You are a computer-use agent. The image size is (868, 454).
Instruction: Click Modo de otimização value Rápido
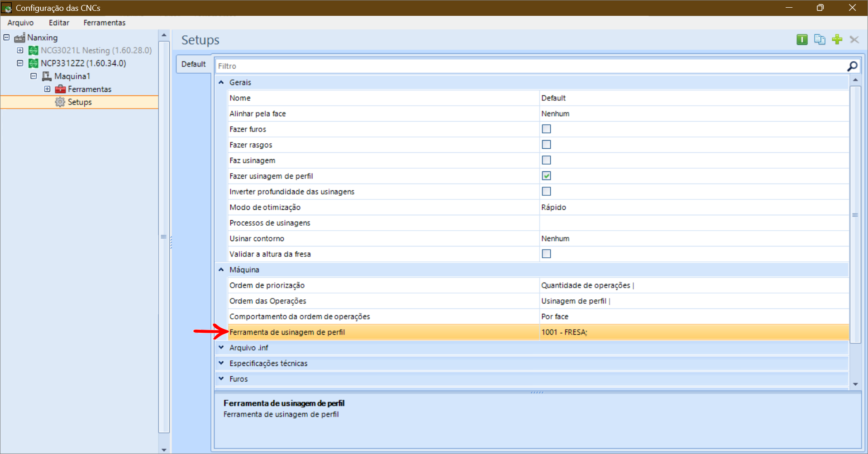[x=553, y=207]
